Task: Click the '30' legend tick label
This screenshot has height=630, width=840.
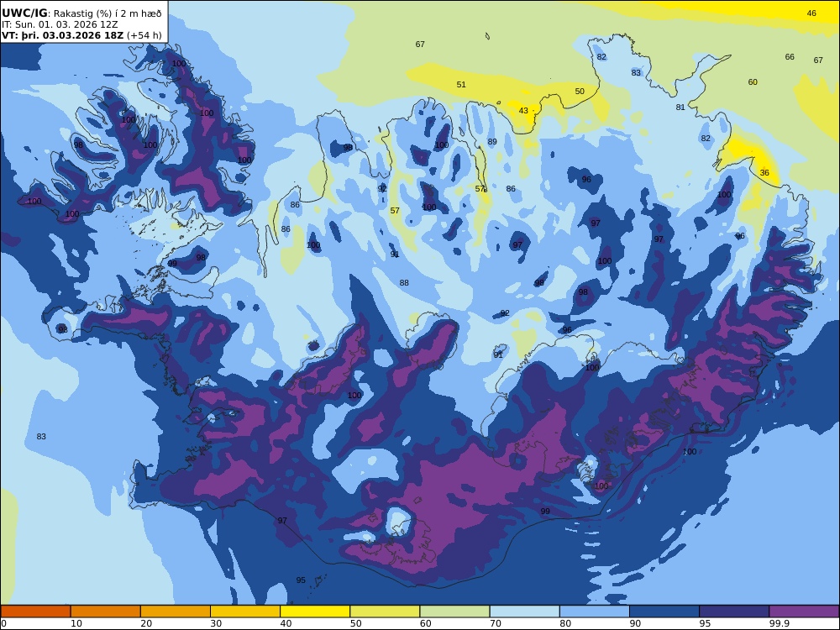Action: [216, 623]
